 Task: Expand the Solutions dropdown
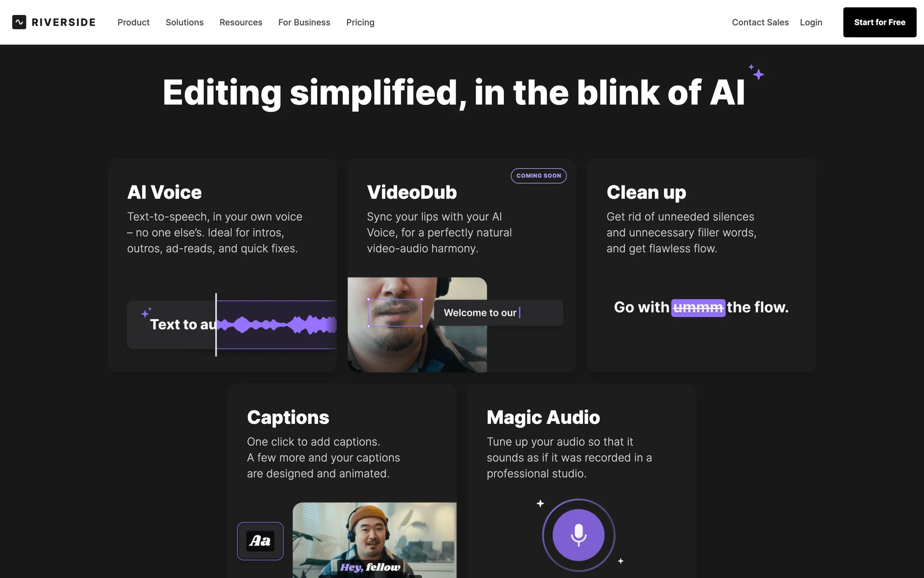[184, 22]
